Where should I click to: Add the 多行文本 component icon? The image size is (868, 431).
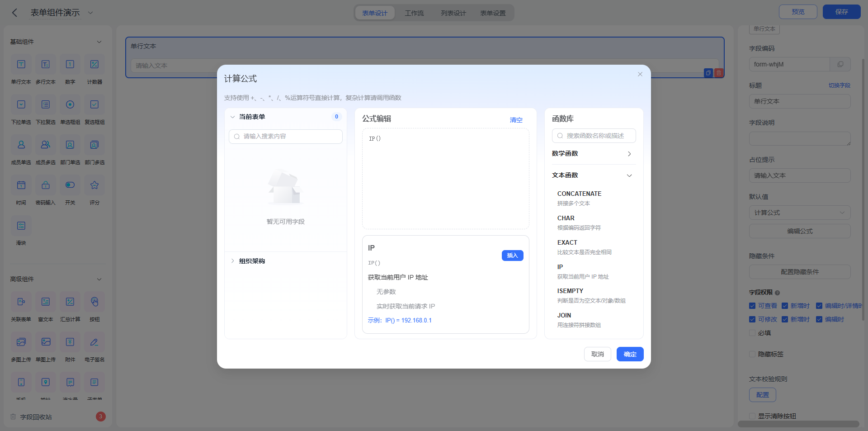[x=46, y=64]
